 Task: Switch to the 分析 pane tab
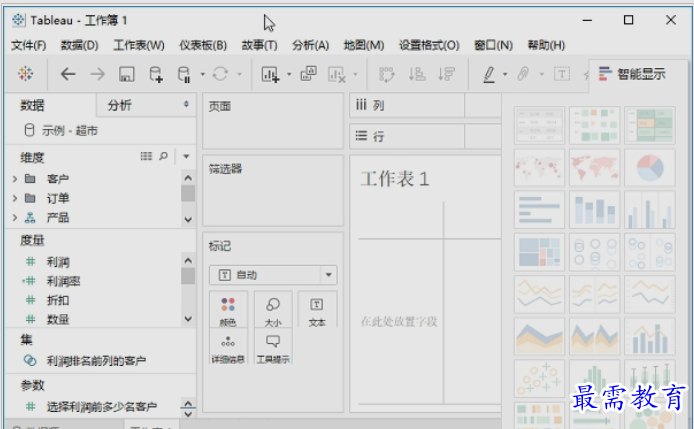point(120,105)
